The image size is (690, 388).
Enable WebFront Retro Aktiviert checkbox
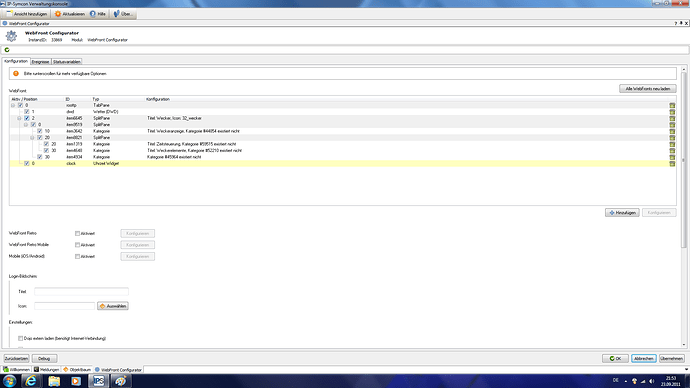point(77,234)
